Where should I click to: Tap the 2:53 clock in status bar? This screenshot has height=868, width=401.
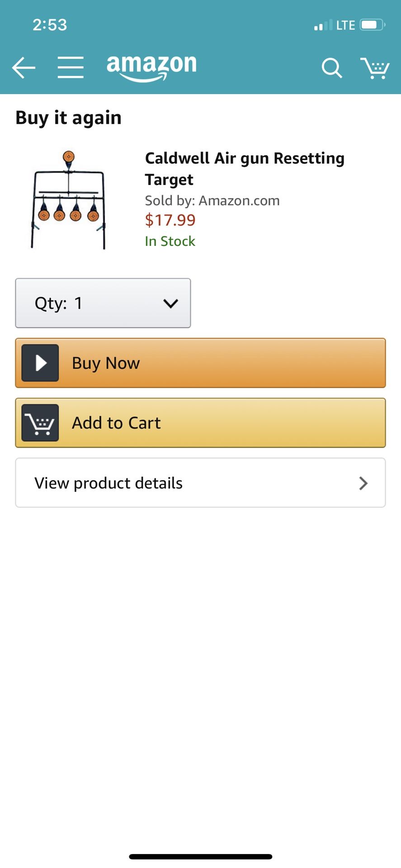pyautogui.click(x=50, y=25)
